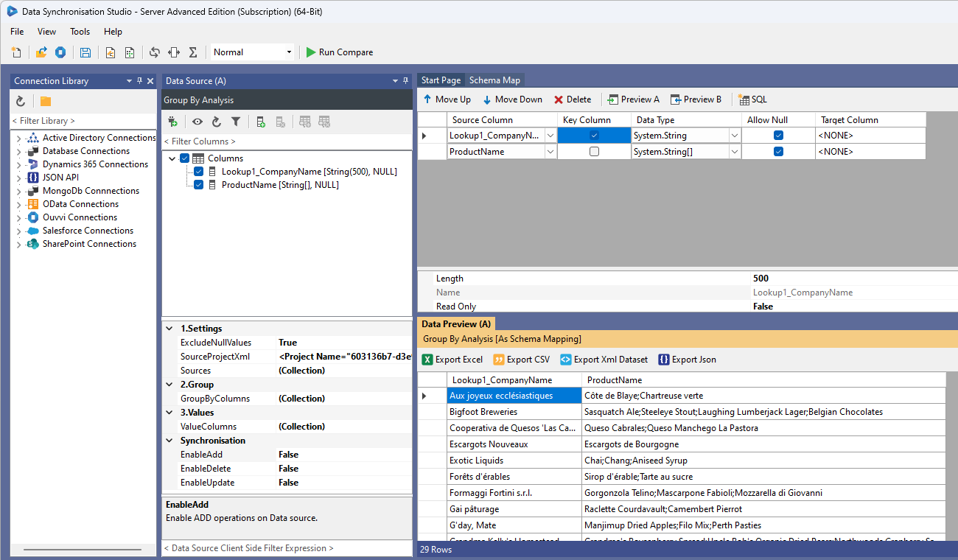Image resolution: width=958 pixels, height=560 pixels.
Task: Click the import document toolbar icon
Action: pos(111,52)
